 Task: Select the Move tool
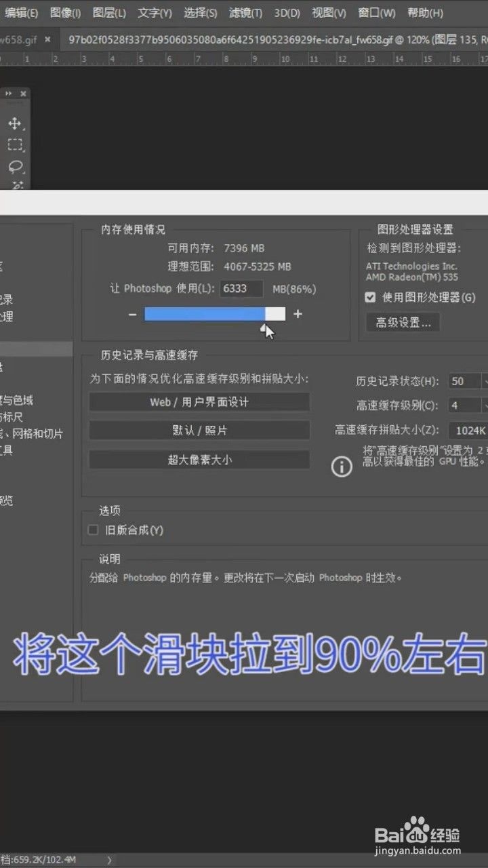click(14, 123)
